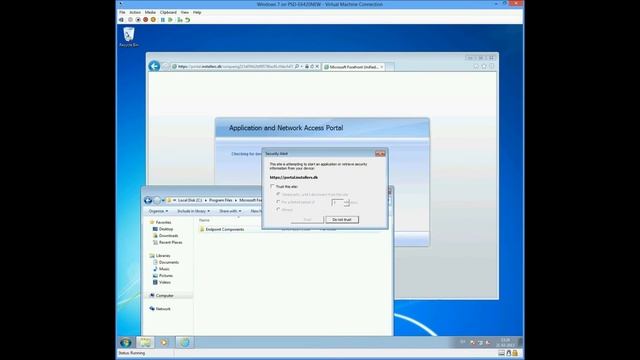Image resolution: width=640 pixels, height=360 pixels.
Task: Select Videos library
Action: point(162,282)
